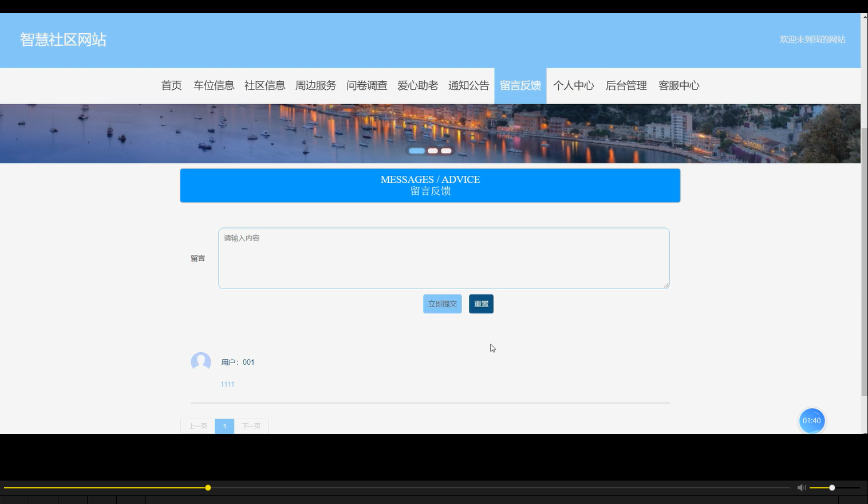
Task: Open the floating 01:40 timer widget
Action: 811,420
